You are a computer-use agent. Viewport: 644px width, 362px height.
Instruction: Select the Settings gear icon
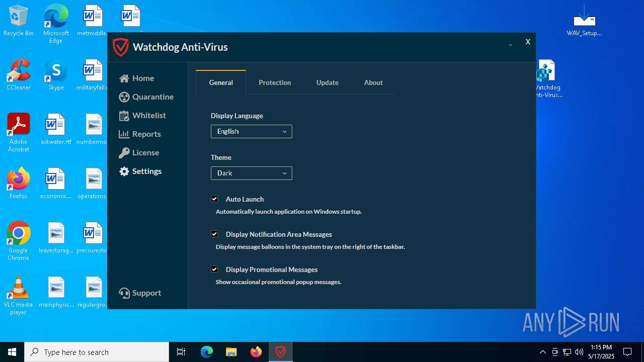pos(124,171)
